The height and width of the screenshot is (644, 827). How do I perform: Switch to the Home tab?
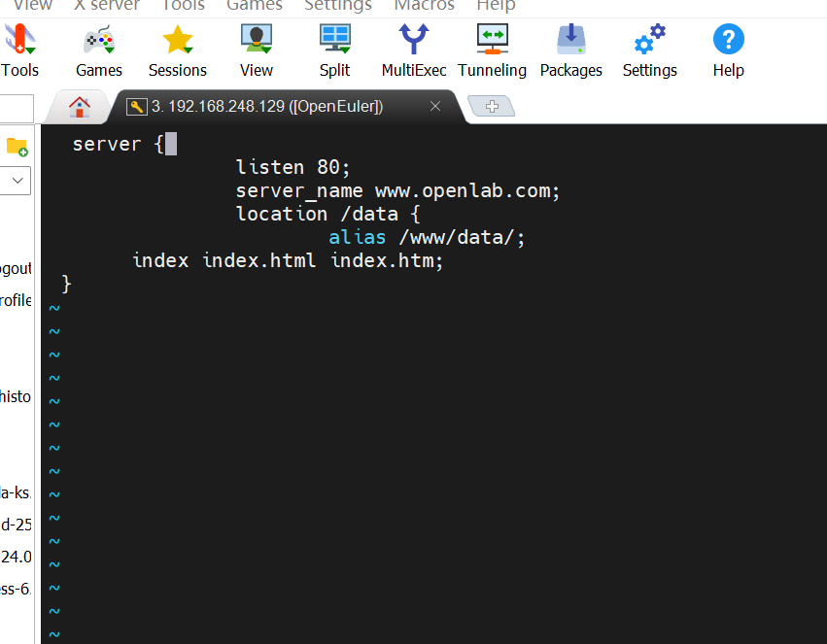[79, 106]
